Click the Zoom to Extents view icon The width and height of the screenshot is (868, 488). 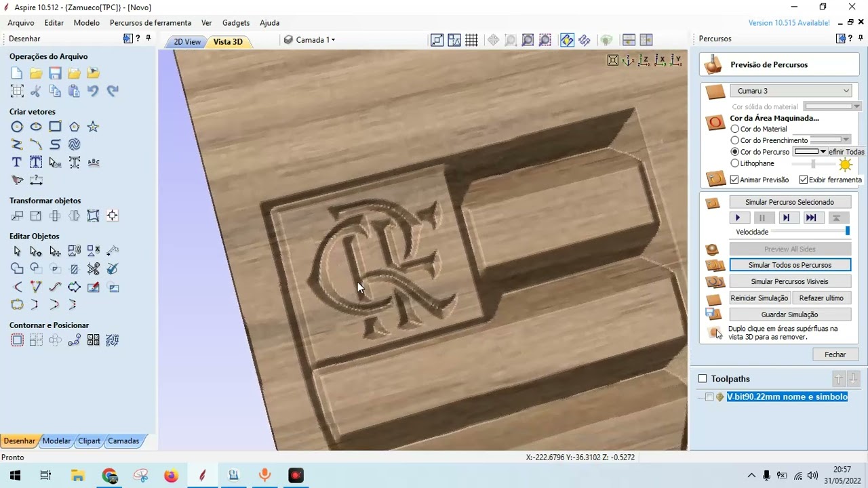(x=613, y=60)
